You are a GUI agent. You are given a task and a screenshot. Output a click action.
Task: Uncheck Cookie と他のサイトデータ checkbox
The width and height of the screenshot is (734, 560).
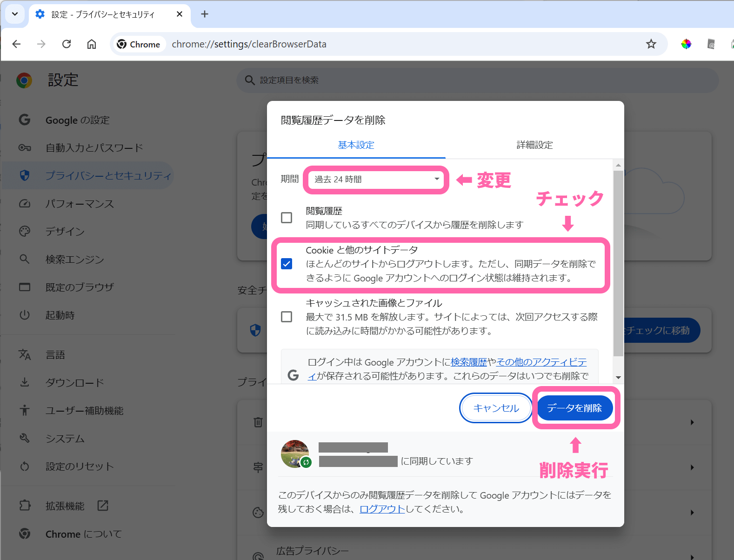click(x=287, y=264)
